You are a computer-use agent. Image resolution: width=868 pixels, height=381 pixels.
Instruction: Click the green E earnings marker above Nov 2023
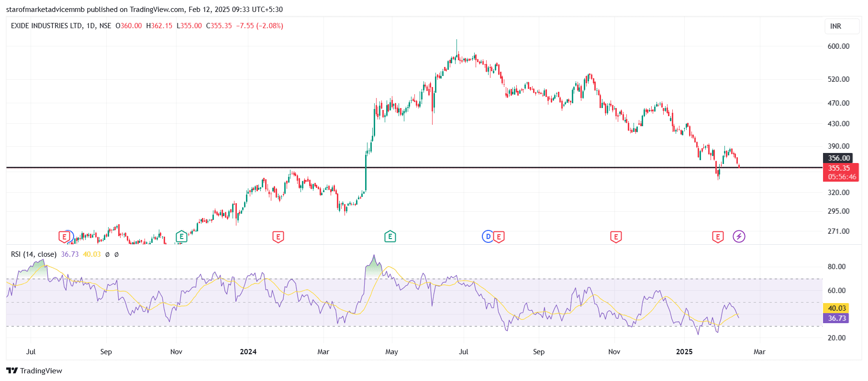point(181,237)
